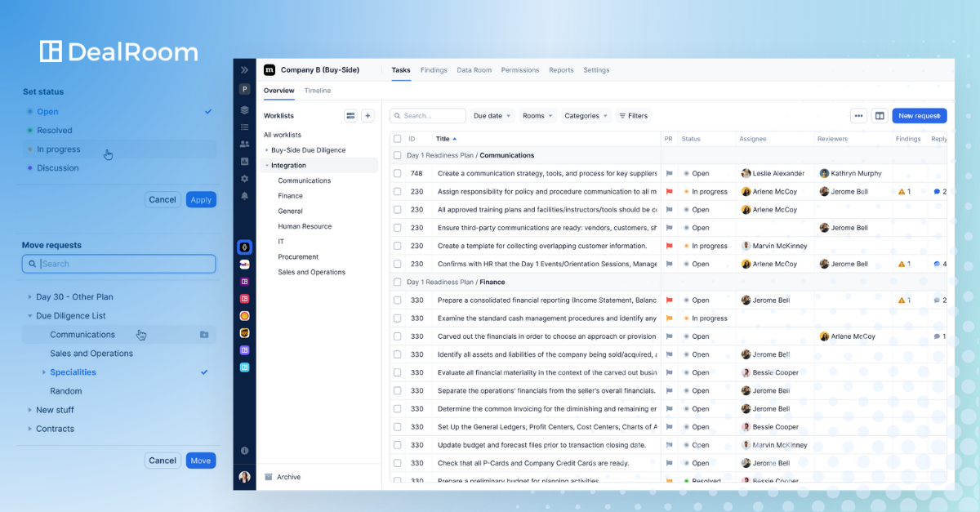Screen dimensions: 980x512
Task: Click the Filters button
Action: point(633,116)
